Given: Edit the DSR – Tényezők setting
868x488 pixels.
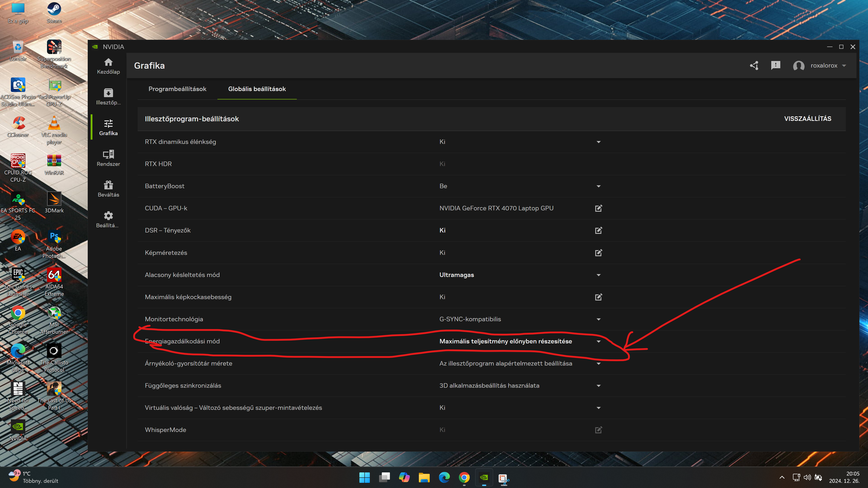Looking at the screenshot, I should click(598, 230).
